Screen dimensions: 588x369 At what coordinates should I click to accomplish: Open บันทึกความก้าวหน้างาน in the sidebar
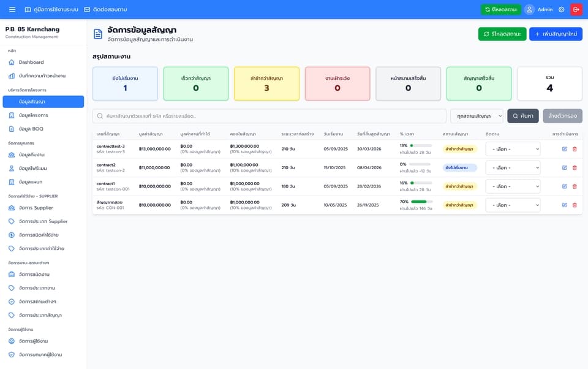coord(43,76)
